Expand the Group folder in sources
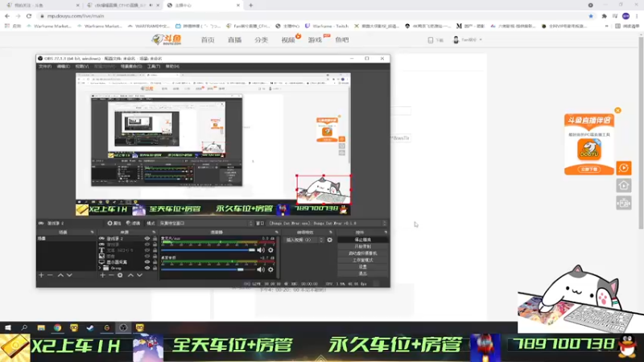This screenshot has height=362, width=644. point(100,268)
